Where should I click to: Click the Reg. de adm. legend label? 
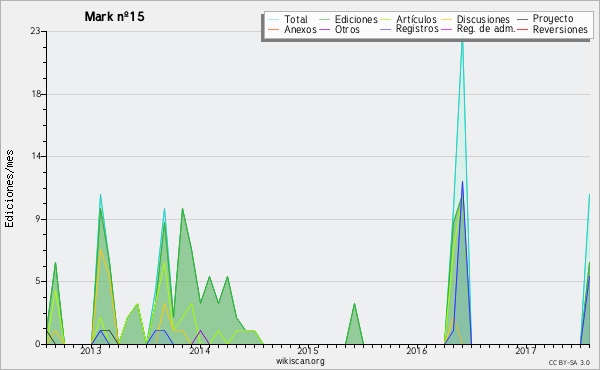[486, 29]
